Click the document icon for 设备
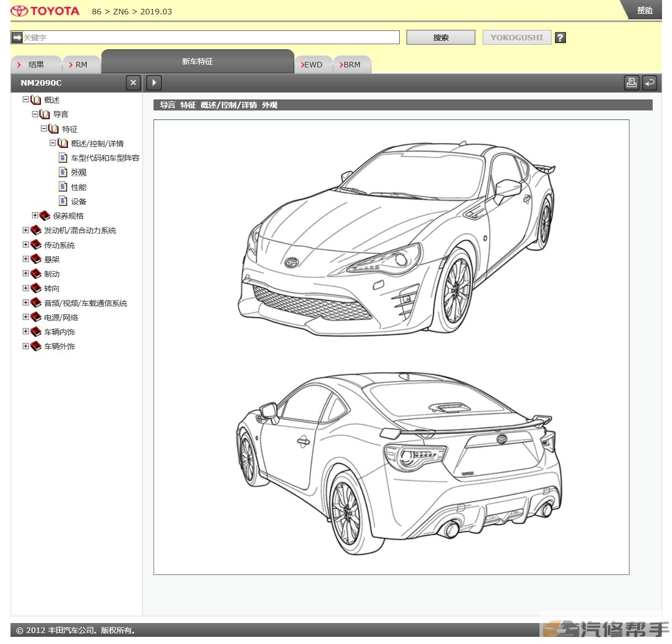The height and width of the screenshot is (644, 672). click(x=63, y=201)
